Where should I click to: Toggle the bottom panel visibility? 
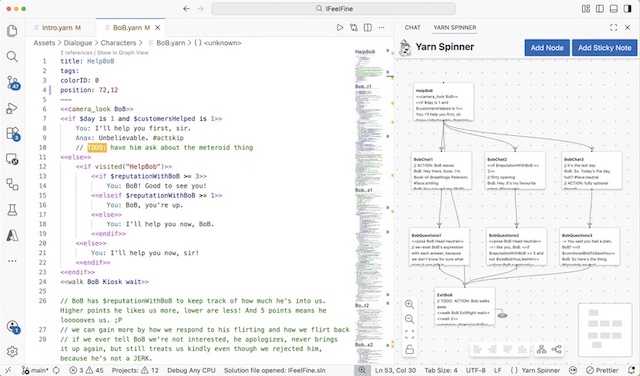coord(613,9)
